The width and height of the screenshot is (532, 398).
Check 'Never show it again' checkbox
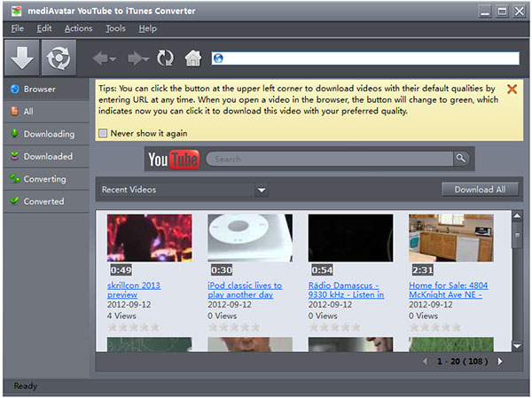click(103, 133)
